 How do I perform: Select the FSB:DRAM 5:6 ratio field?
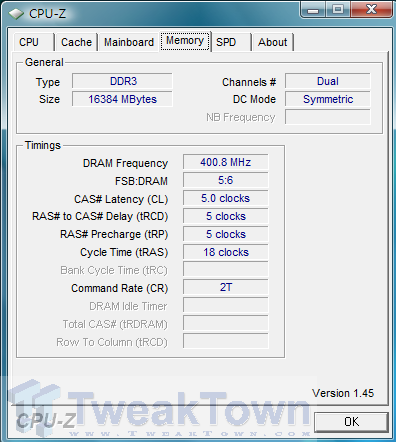coord(226,180)
